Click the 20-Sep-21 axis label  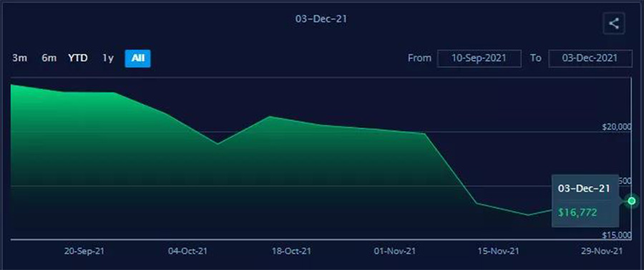84,251
